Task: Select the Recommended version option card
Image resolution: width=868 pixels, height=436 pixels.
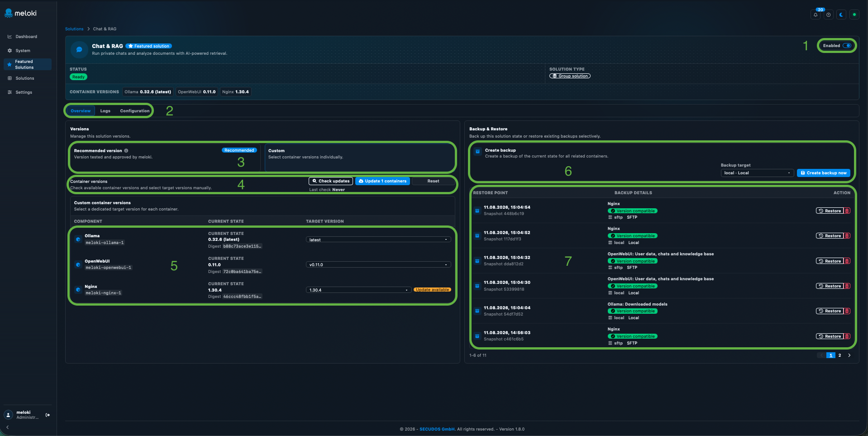Action: pyautogui.click(x=165, y=157)
